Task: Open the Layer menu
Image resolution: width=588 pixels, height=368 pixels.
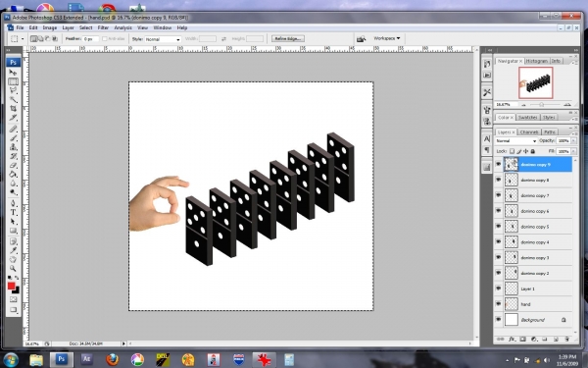Action: (x=68, y=27)
